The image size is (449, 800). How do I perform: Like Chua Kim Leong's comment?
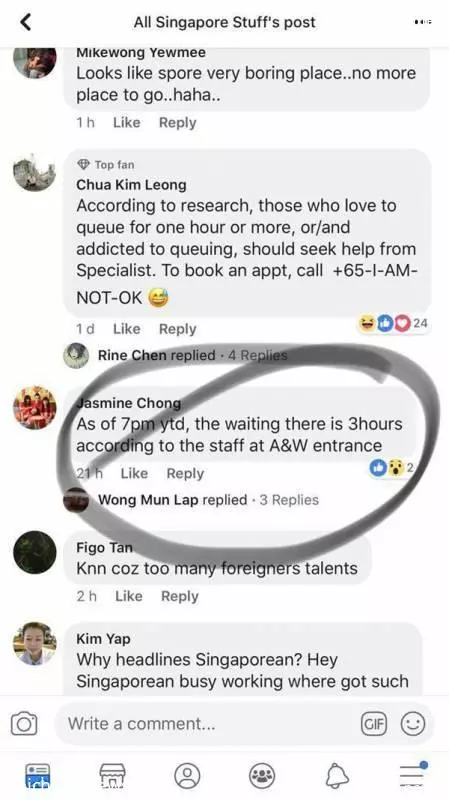127,329
